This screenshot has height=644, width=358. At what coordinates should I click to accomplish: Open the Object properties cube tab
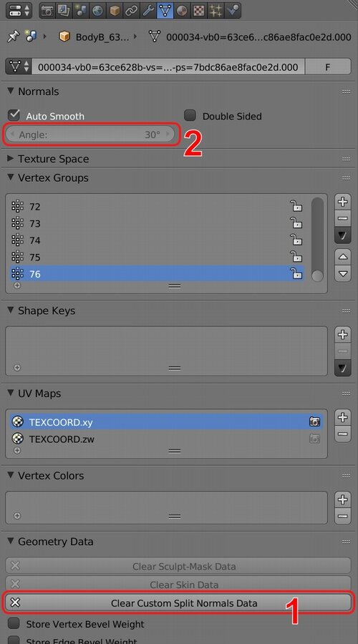point(114,11)
